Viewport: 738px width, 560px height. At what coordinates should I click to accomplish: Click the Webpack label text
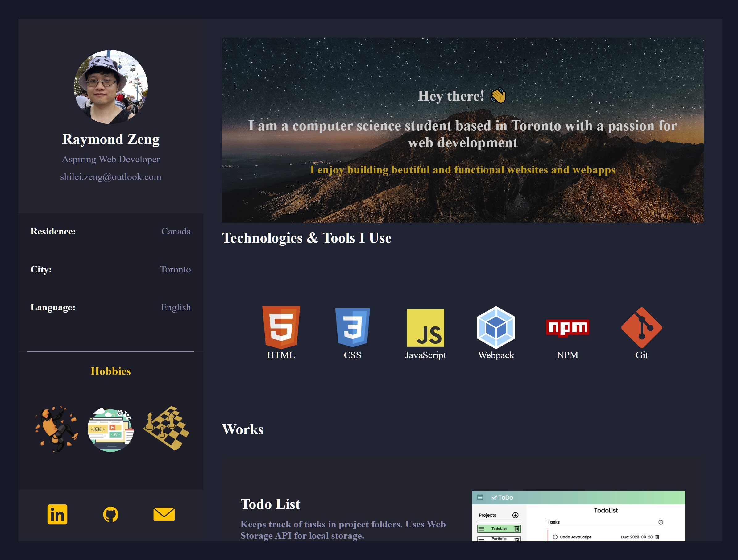coord(496,355)
